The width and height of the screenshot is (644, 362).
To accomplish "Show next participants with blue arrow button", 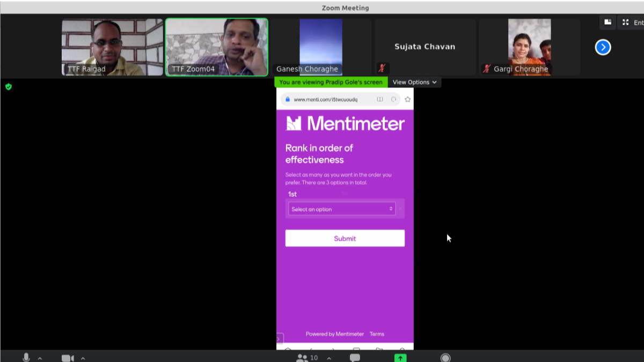I will [603, 47].
